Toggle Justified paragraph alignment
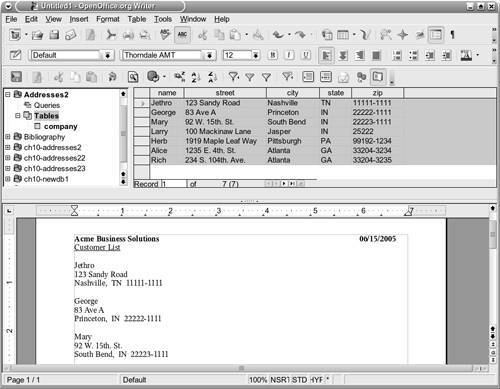The height and width of the screenshot is (389, 500). (x=376, y=55)
